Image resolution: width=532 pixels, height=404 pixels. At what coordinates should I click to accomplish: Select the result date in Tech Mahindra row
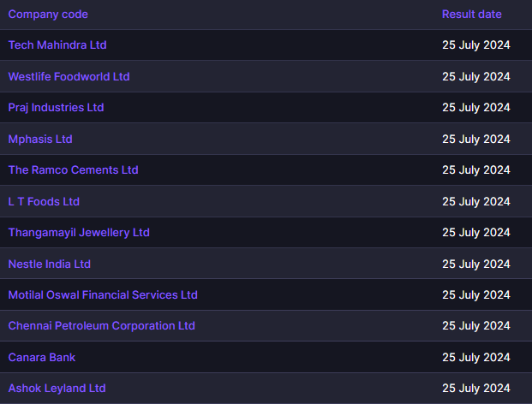point(476,45)
